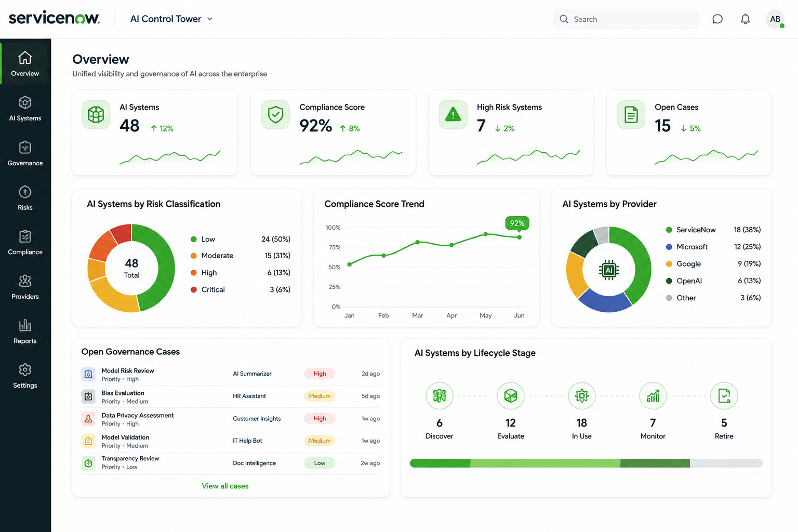
Task: Open View all cases link
Action: [x=225, y=486]
